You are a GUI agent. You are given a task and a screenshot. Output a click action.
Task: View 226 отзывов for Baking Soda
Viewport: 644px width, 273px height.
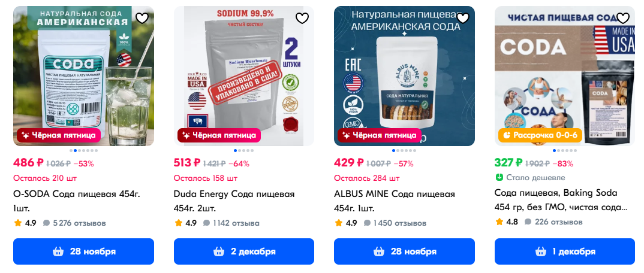553,222
